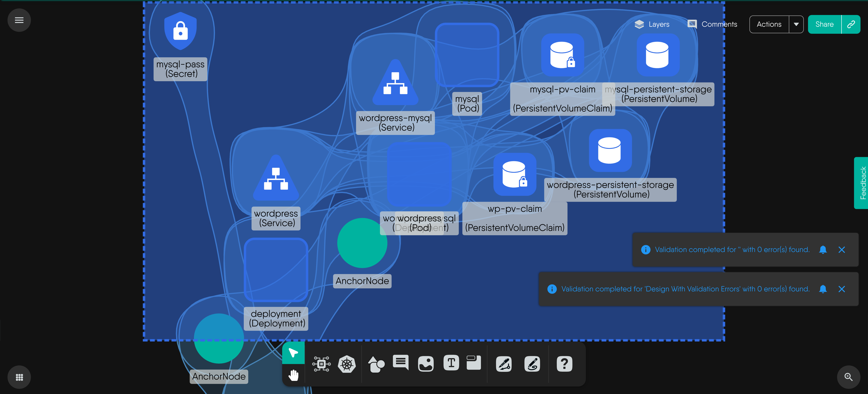
Task: Toggle the Layers panel
Action: [652, 24]
